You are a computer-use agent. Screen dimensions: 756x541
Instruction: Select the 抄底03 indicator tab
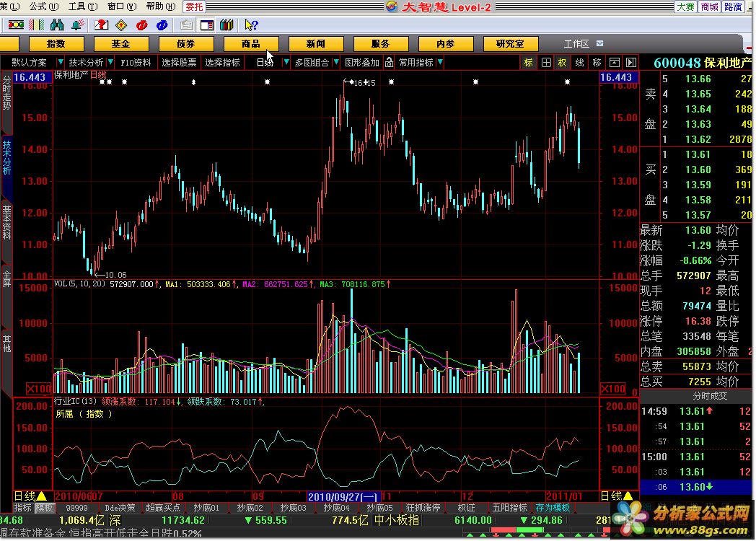pos(293,508)
